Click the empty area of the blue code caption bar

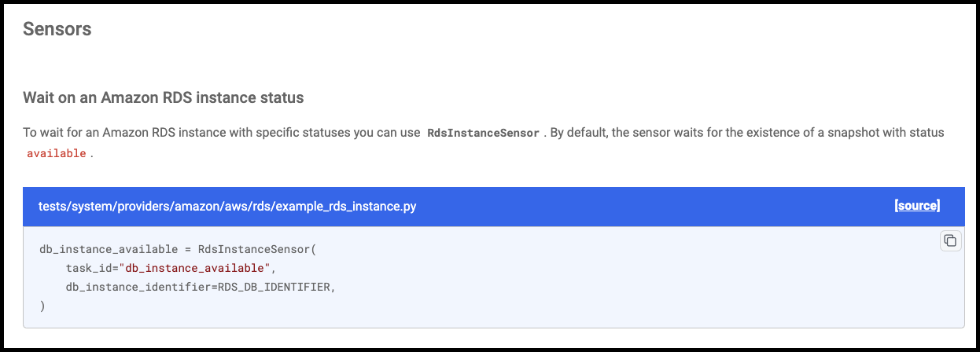(x=653, y=206)
